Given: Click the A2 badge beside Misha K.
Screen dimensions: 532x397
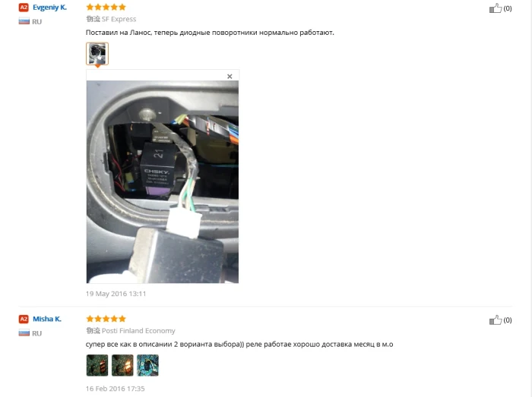Looking at the screenshot, I should pos(24,319).
